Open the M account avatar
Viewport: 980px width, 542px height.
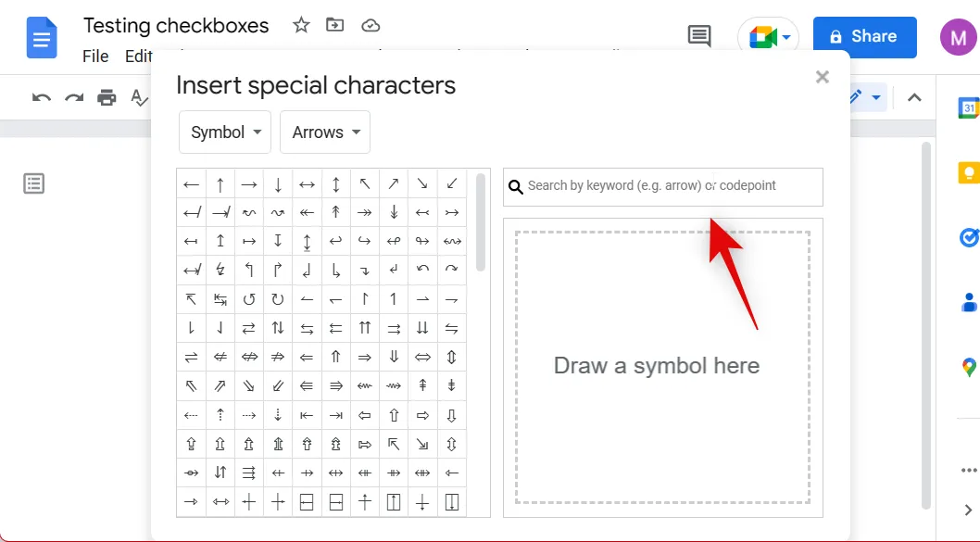[958, 37]
